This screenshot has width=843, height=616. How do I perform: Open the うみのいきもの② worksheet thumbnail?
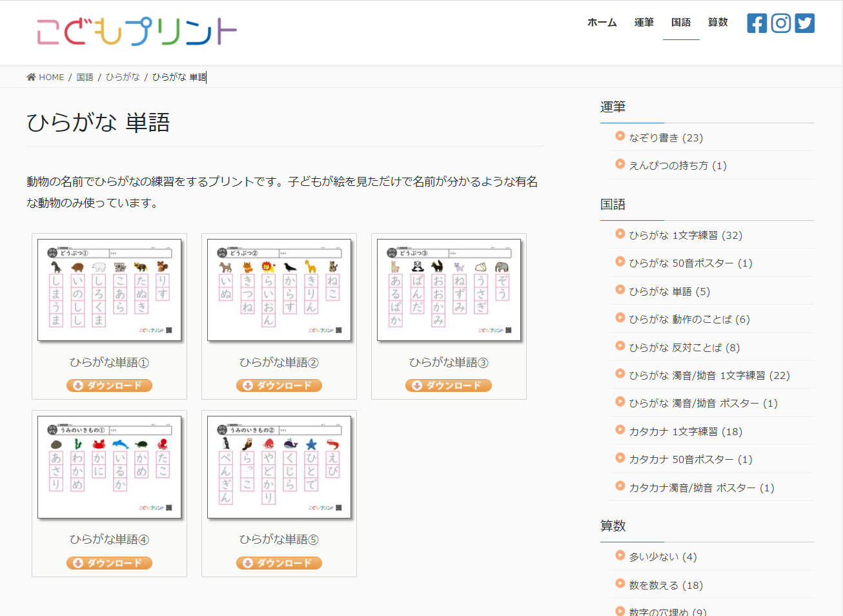[x=279, y=467]
